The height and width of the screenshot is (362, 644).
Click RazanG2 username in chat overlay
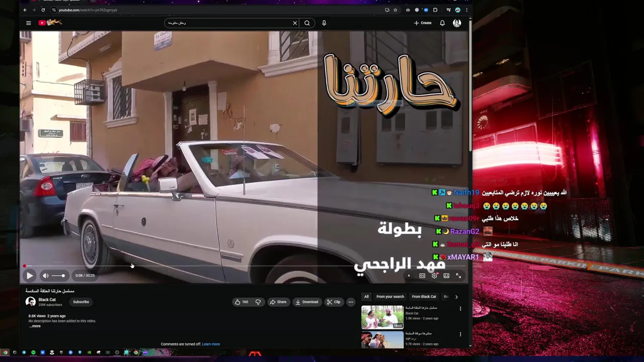(465, 231)
